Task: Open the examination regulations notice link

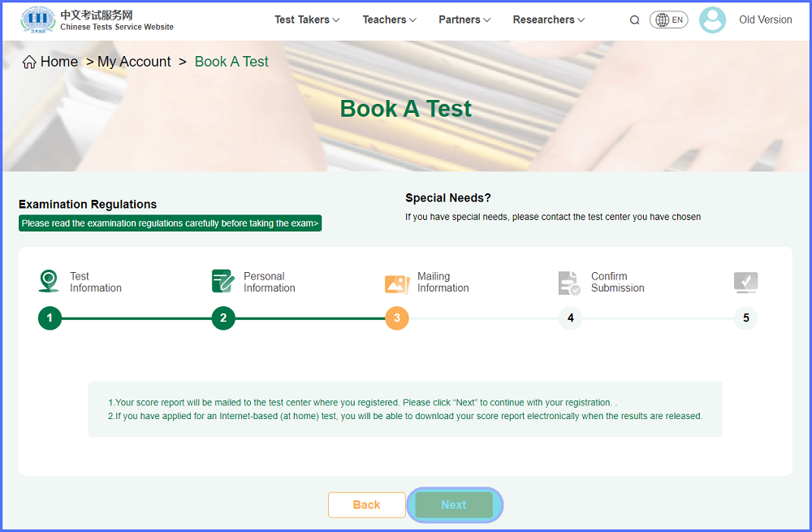Action: [170, 223]
